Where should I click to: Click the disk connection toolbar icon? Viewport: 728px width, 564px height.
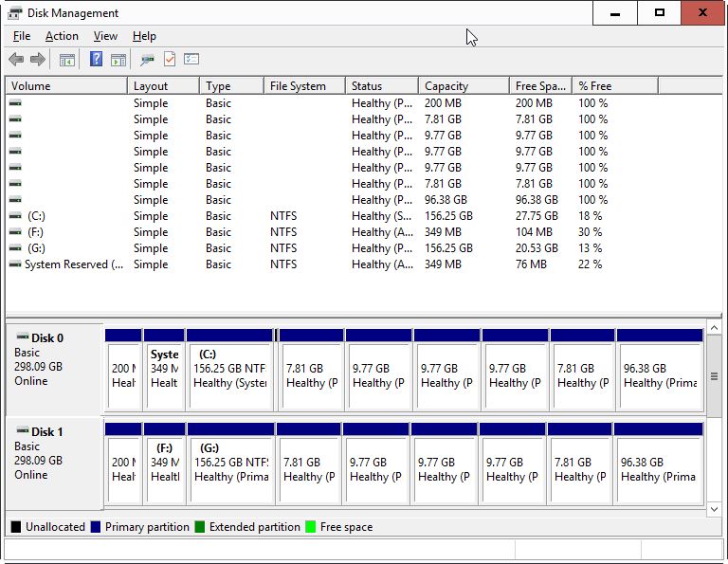coord(147,60)
